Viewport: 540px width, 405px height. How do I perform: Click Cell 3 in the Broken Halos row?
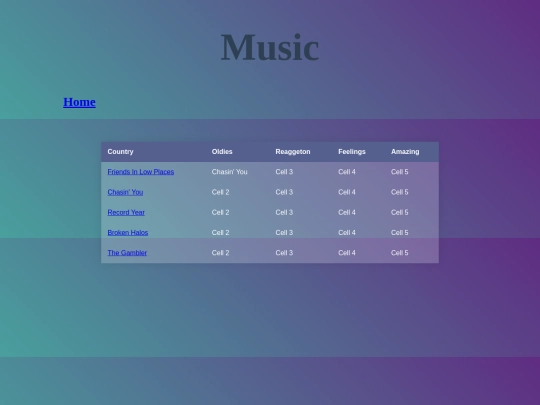[x=284, y=233]
